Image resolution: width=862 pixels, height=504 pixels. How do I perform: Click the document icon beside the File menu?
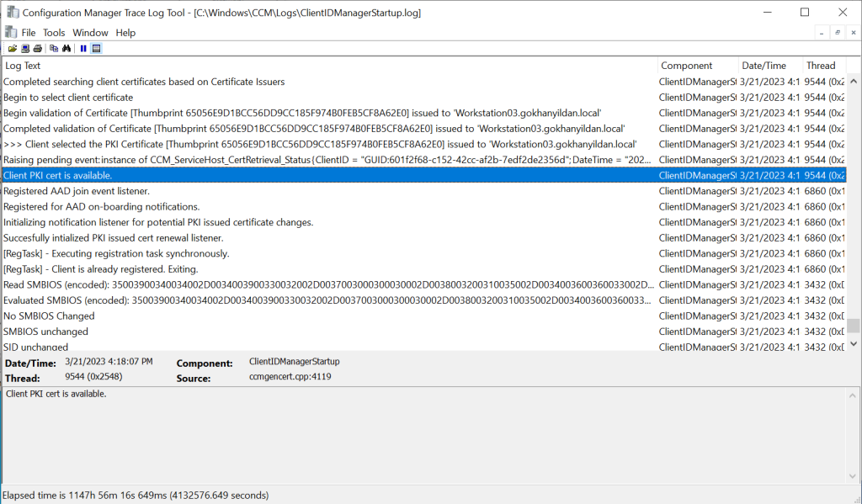click(10, 33)
